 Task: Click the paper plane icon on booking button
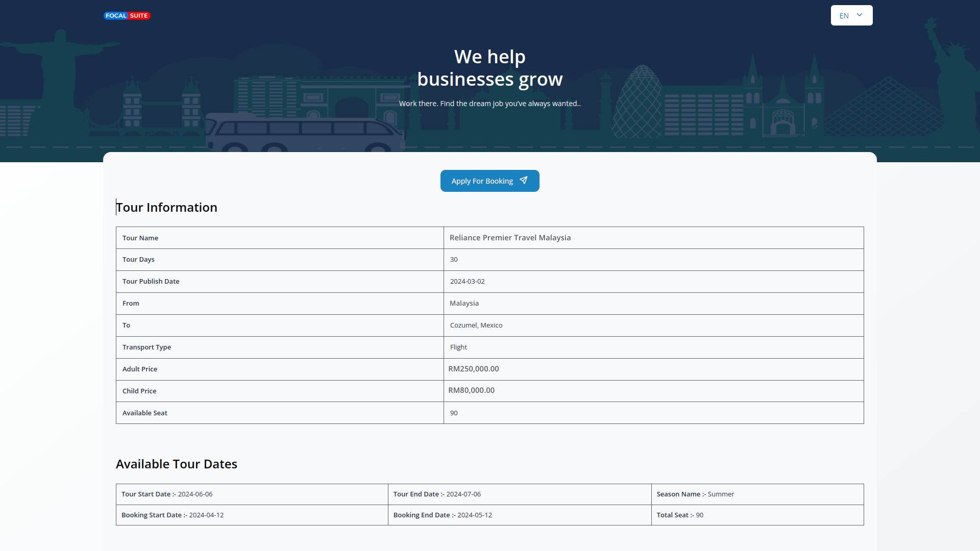[x=524, y=181]
